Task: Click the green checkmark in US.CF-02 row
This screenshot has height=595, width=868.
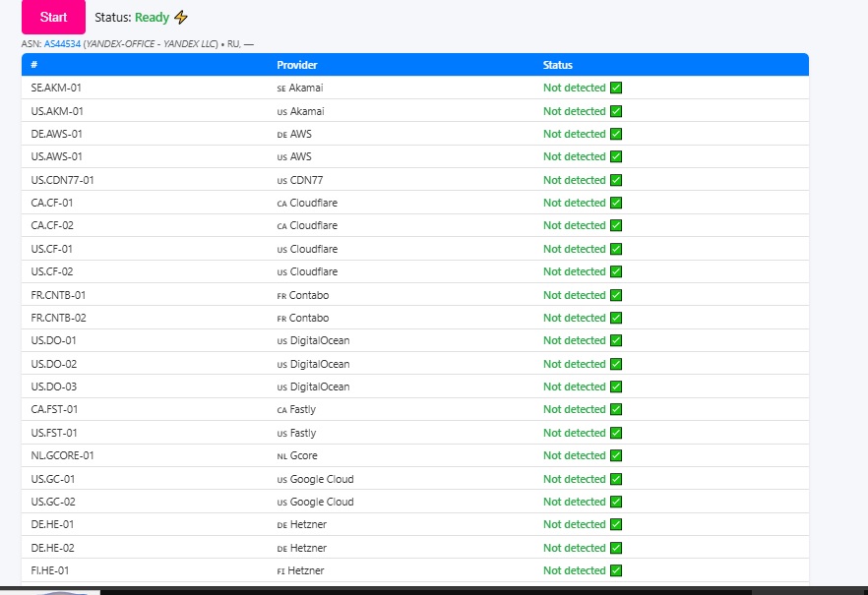Action: (x=616, y=271)
